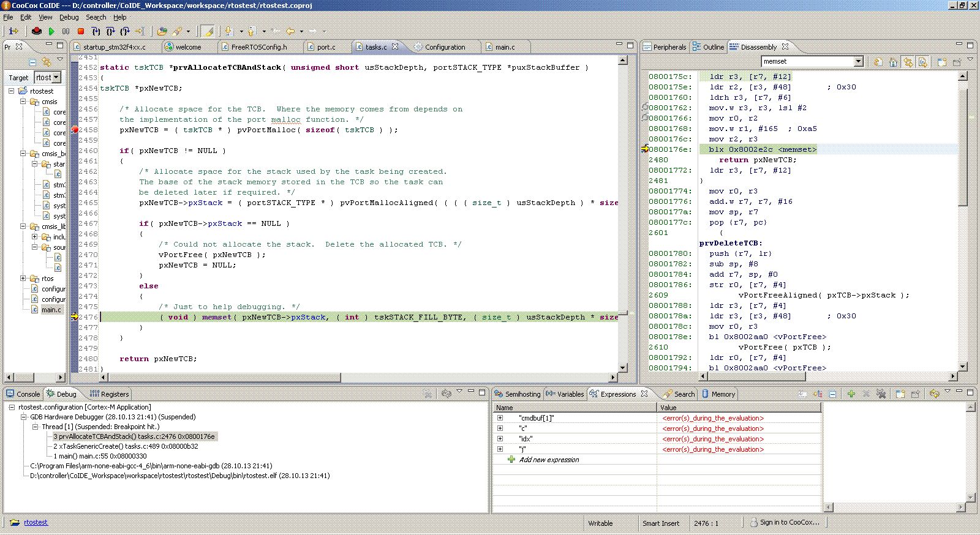Click the green Resume debug button
This screenshot has height=535, width=980.
pos(51,31)
